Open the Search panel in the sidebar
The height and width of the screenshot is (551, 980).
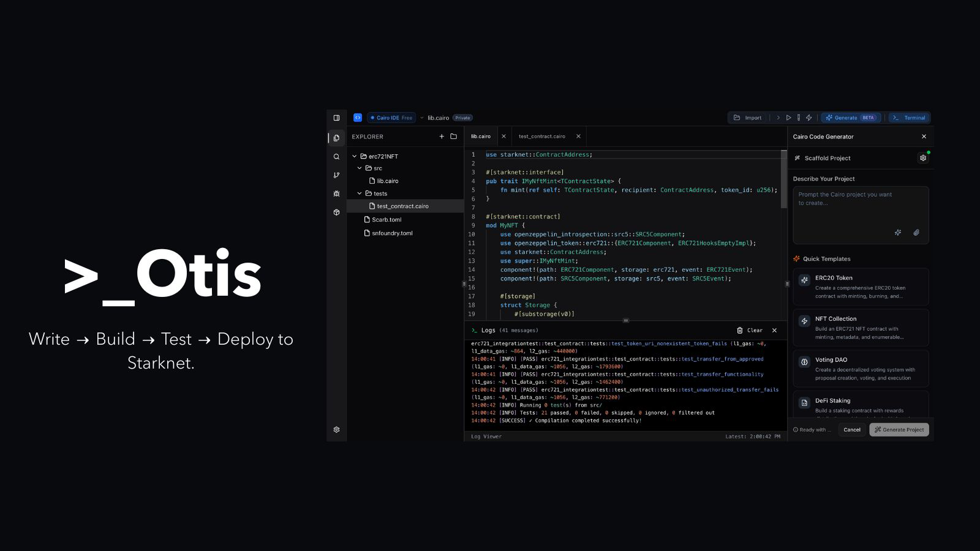(336, 156)
